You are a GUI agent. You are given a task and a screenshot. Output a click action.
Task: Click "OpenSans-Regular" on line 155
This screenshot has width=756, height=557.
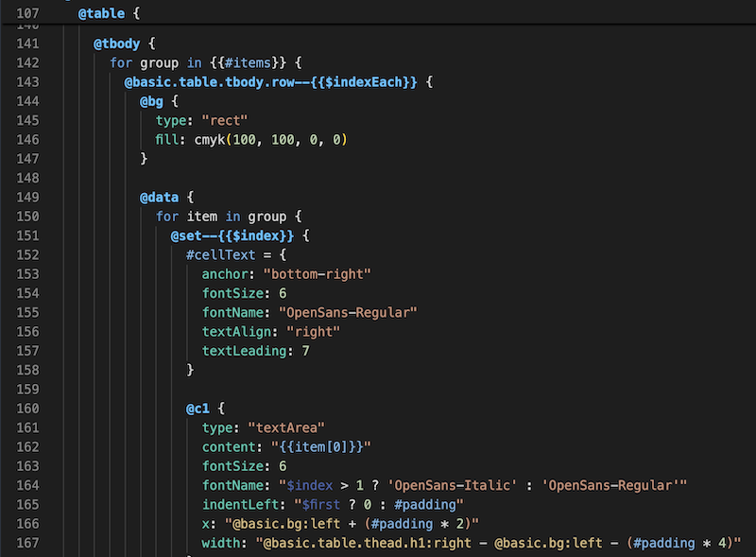348,313
